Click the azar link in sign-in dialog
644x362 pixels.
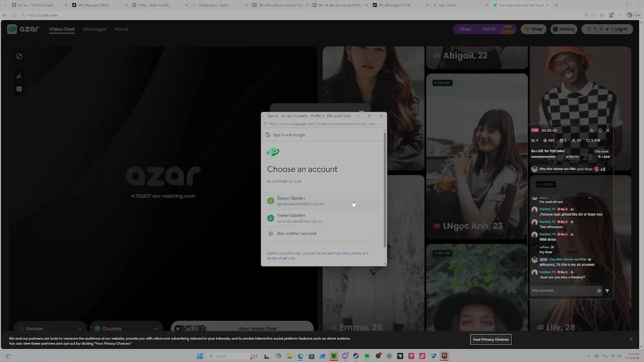[297, 181]
